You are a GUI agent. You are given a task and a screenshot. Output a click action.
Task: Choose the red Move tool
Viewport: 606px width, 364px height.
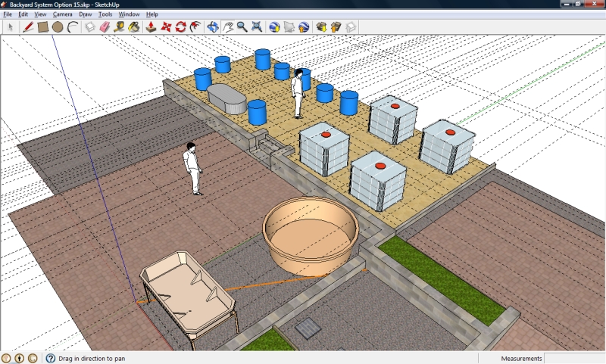(x=166, y=26)
